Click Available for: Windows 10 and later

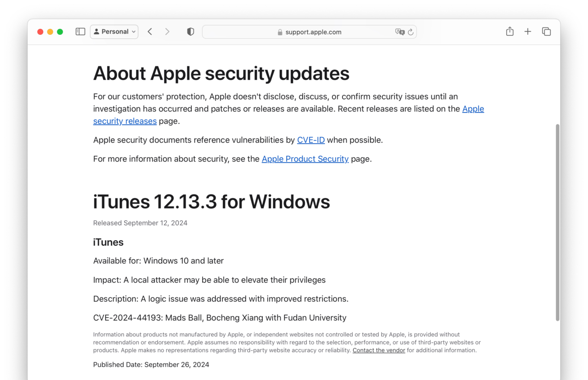tap(158, 261)
